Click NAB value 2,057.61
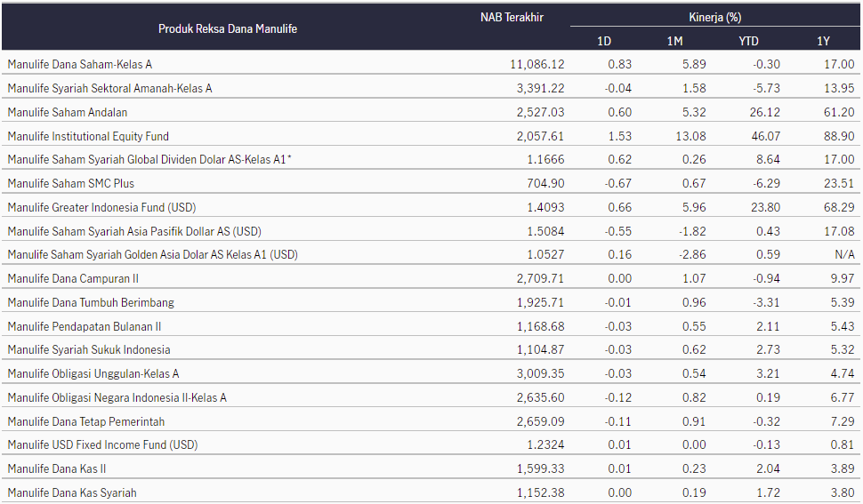This screenshot has height=504, width=863. click(540, 136)
